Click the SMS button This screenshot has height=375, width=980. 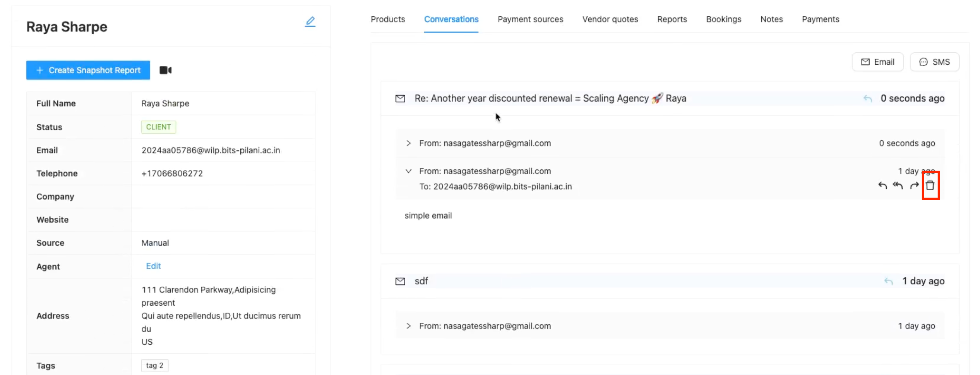(934, 62)
